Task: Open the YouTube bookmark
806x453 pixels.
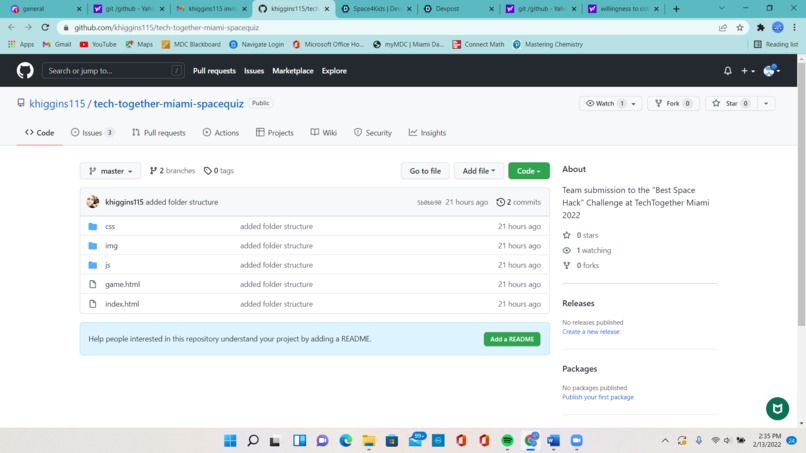Action: tap(98, 44)
